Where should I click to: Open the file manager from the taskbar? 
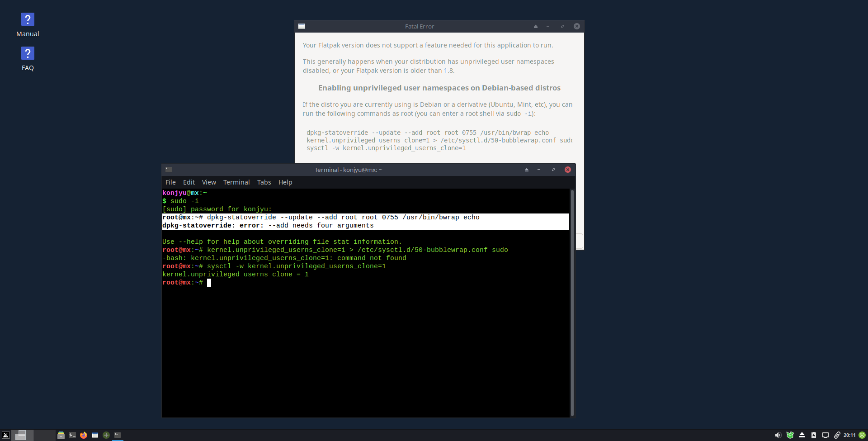pyautogui.click(x=61, y=435)
